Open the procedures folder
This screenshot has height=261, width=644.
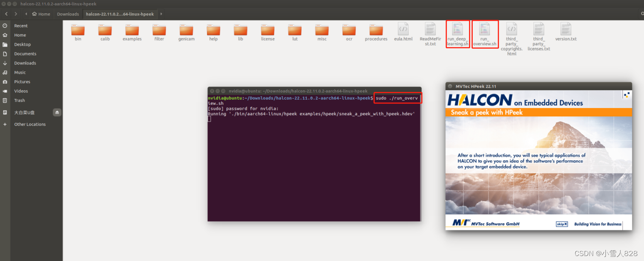pyautogui.click(x=376, y=30)
